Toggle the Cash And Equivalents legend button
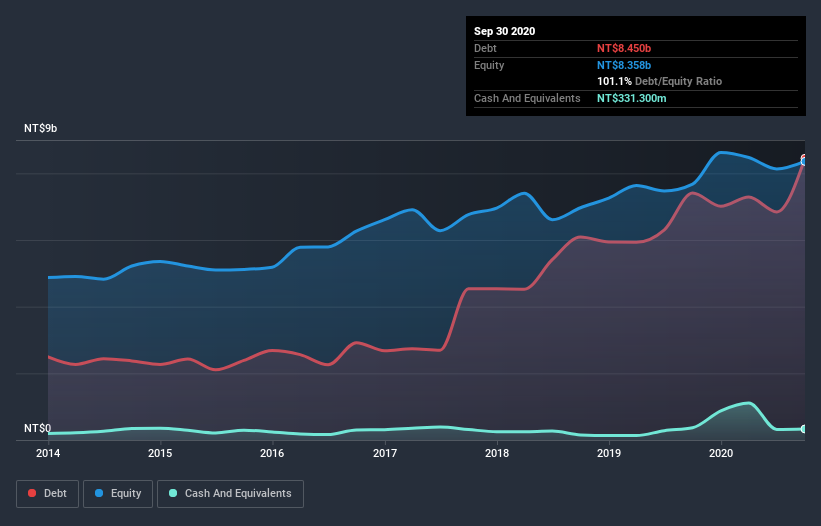This screenshot has height=526, width=821. [x=230, y=494]
